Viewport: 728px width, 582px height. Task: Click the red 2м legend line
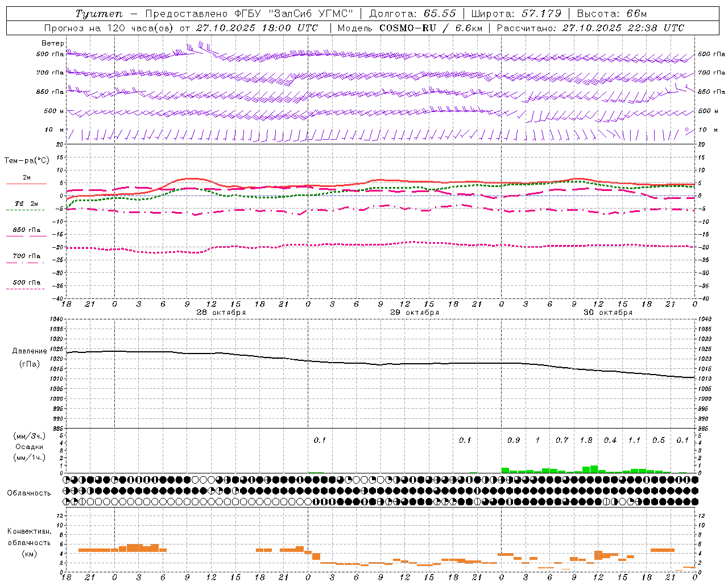pos(26,184)
